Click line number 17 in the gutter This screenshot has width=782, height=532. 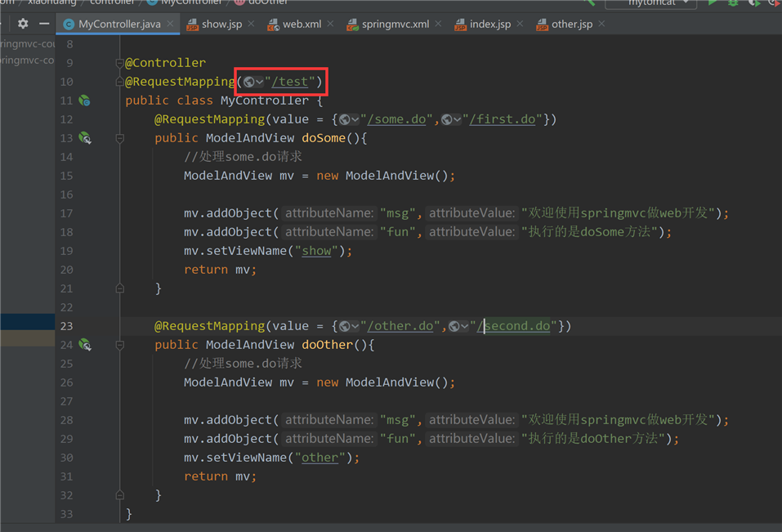point(66,213)
